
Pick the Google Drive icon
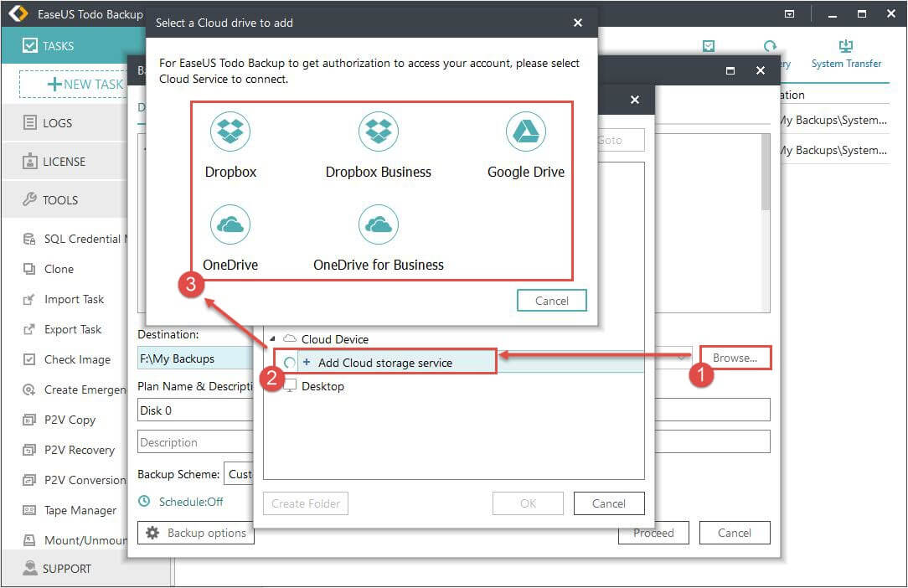click(526, 132)
